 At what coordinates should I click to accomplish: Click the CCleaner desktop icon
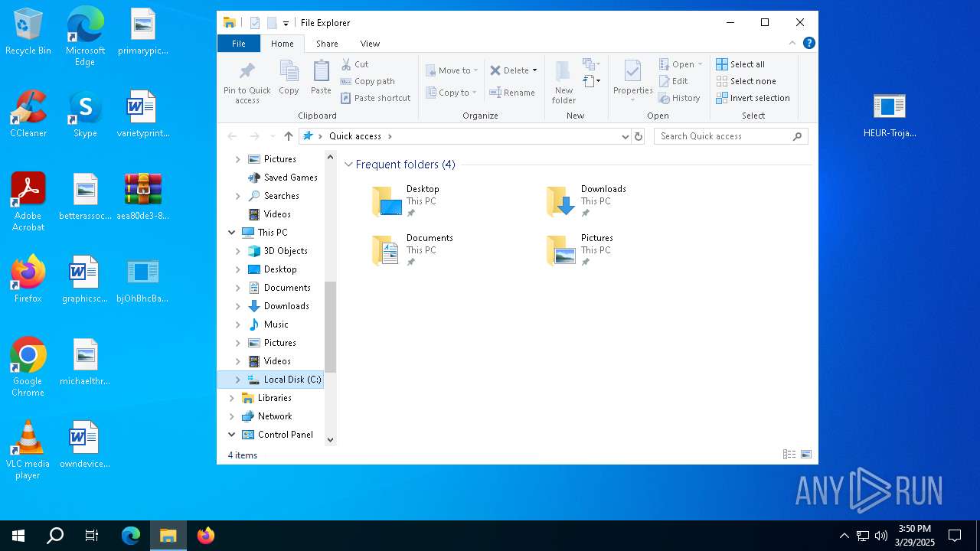pos(28,115)
